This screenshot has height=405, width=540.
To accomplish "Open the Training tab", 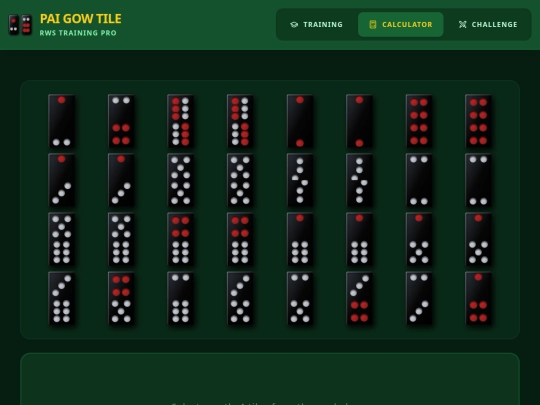I will tap(316, 24).
